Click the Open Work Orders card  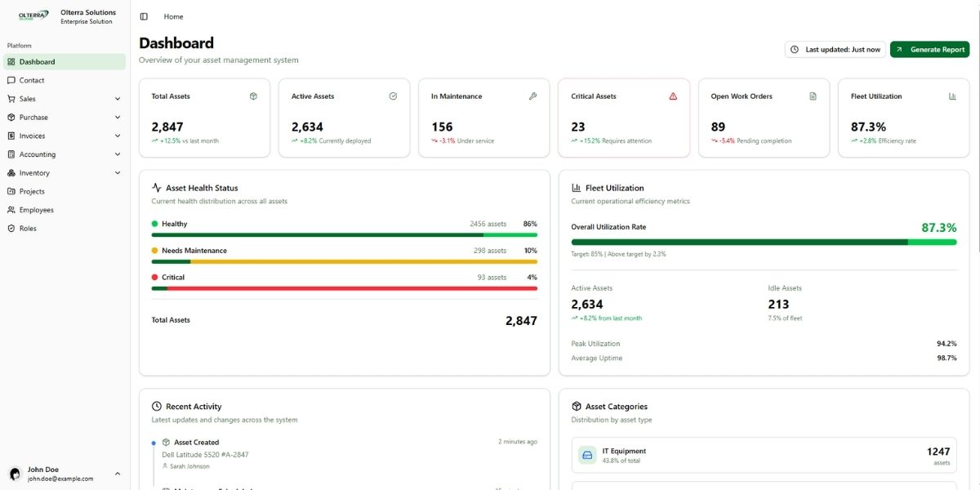coord(764,118)
